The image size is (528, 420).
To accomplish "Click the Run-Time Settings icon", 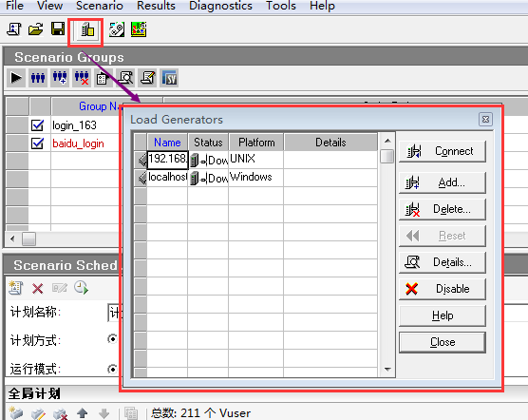I will pyautogui.click(x=103, y=78).
